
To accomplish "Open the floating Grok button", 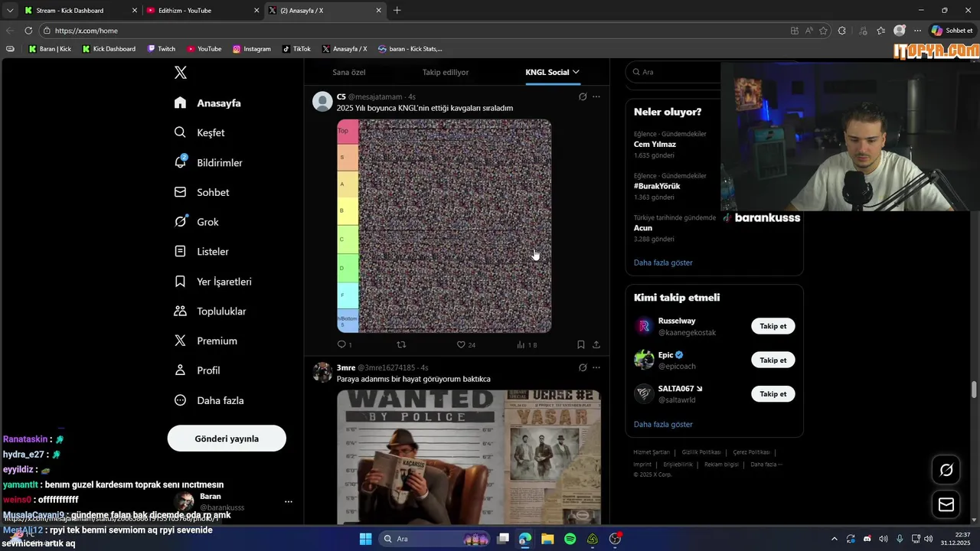I will click(946, 470).
